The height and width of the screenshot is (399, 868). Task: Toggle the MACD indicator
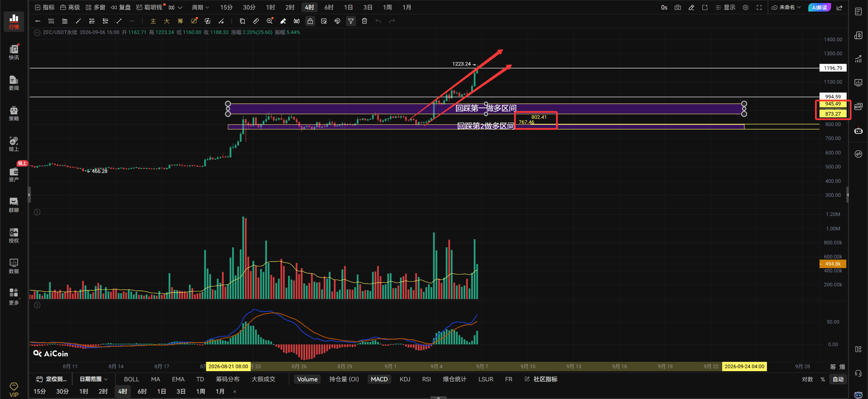[x=379, y=379]
